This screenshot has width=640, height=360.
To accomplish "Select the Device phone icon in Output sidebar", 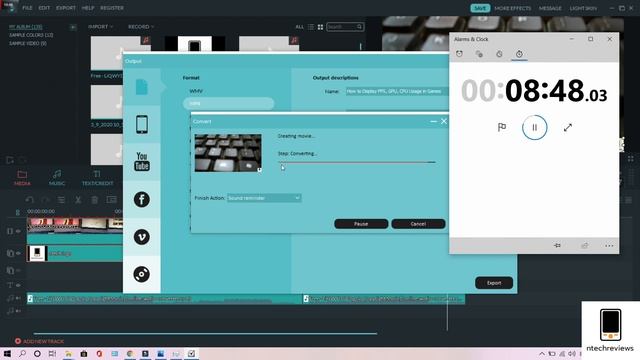I will pyautogui.click(x=142, y=124).
